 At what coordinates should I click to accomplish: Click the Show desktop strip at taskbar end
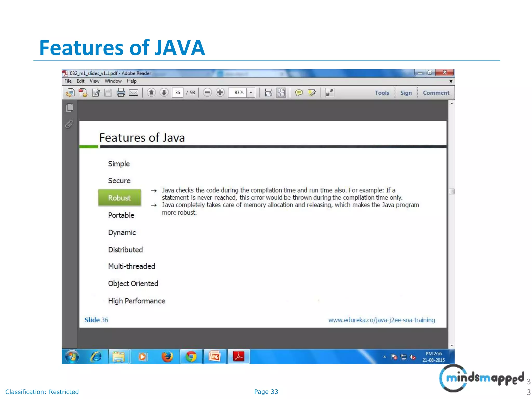pyautogui.click(x=452, y=357)
